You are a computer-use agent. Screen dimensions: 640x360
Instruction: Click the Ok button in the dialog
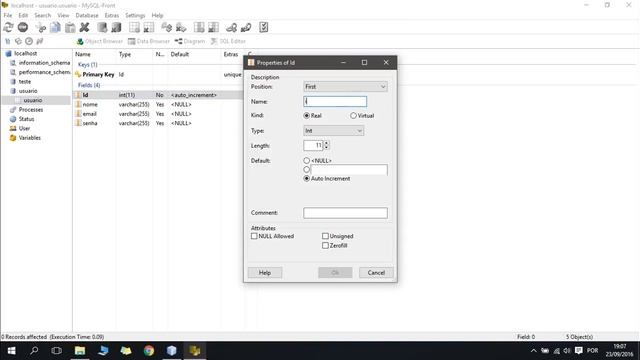coord(335,273)
